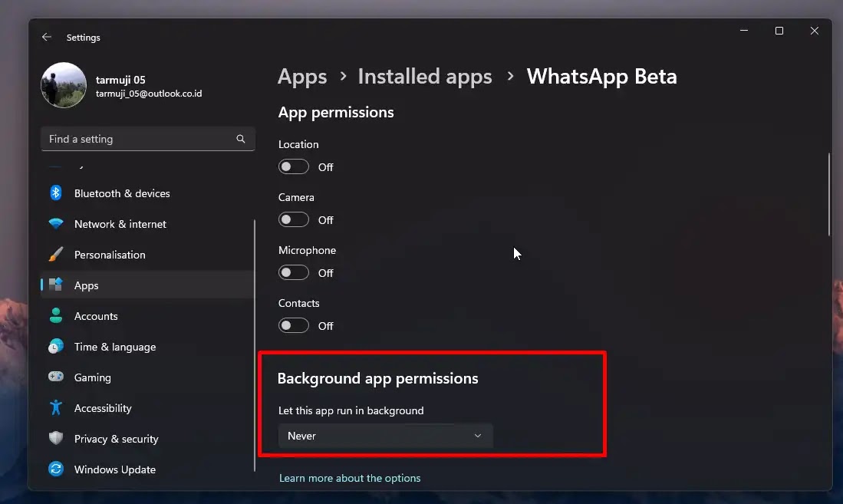Click the main page vertical scrollbar

(x=828, y=194)
